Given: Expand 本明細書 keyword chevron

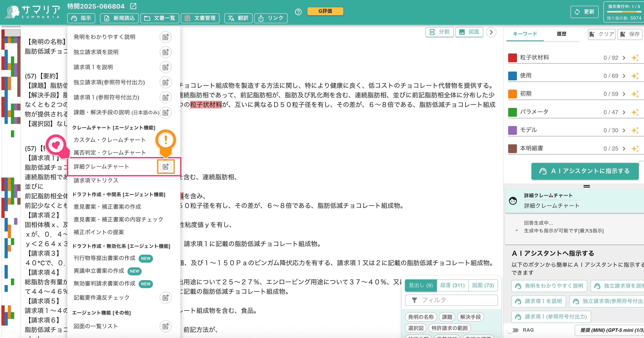Looking at the screenshot, I should [624, 149].
